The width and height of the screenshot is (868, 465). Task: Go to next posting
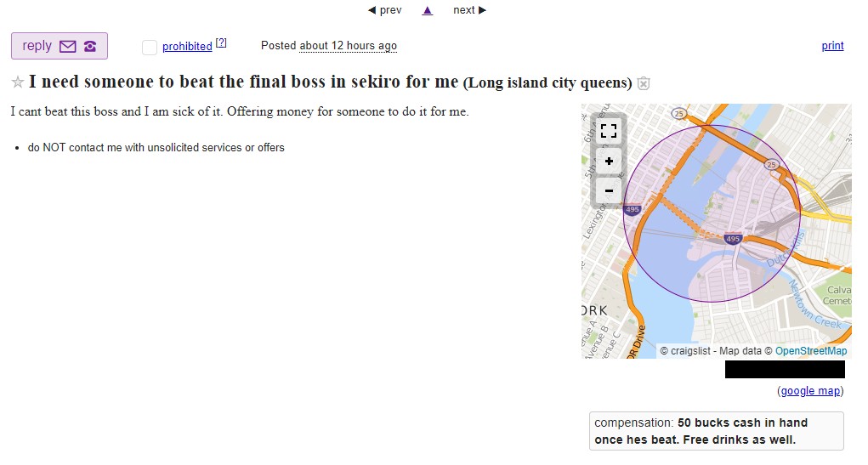(x=469, y=10)
